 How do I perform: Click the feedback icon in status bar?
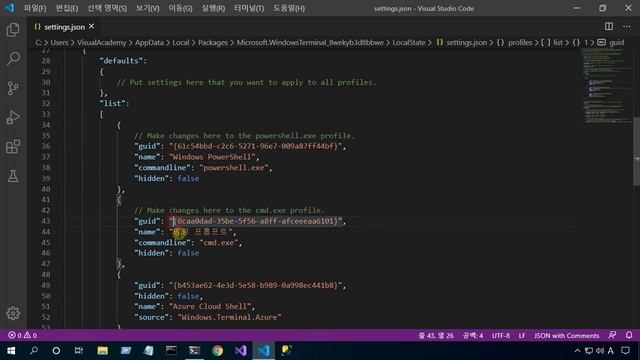pyautogui.click(x=612, y=335)
